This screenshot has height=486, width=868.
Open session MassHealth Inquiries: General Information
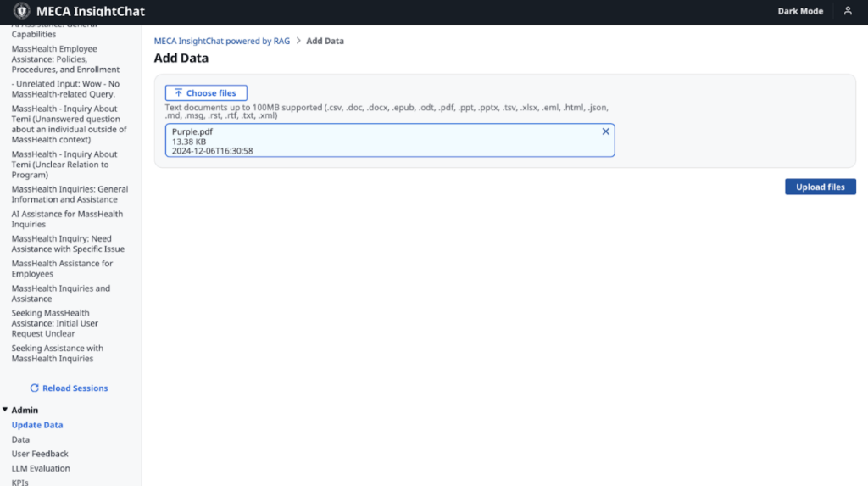[x=70, y=194]
